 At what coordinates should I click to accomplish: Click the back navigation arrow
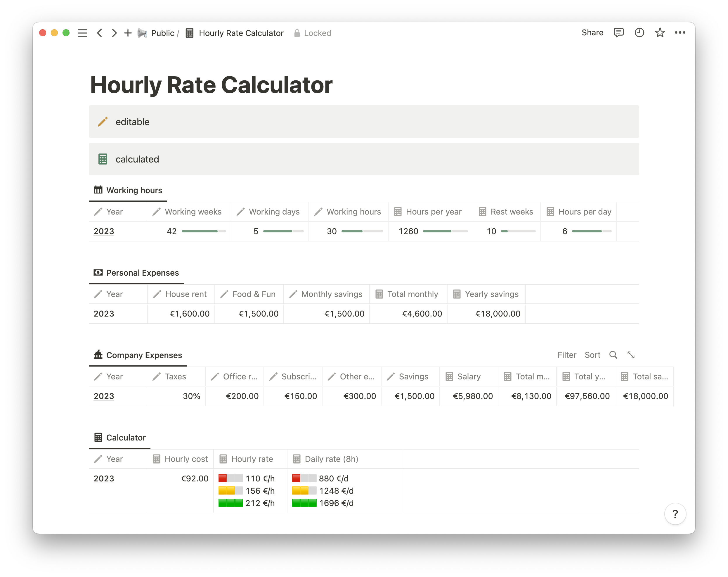(99, 33)
